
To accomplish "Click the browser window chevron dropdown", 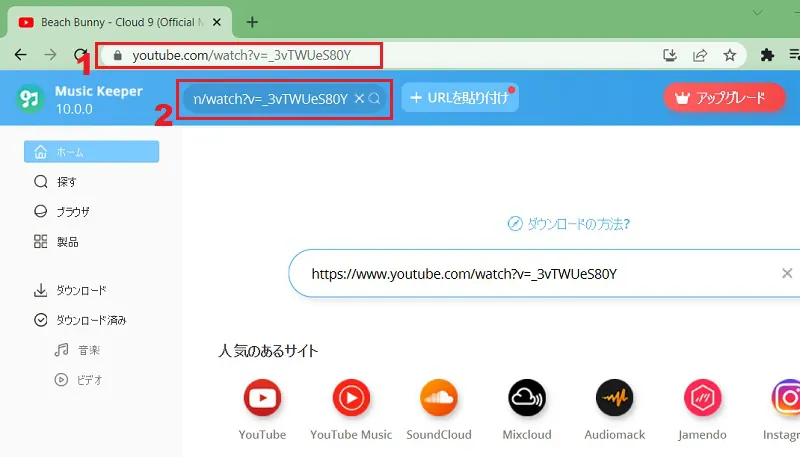I will pyautogui.click(x=758, y=13).
